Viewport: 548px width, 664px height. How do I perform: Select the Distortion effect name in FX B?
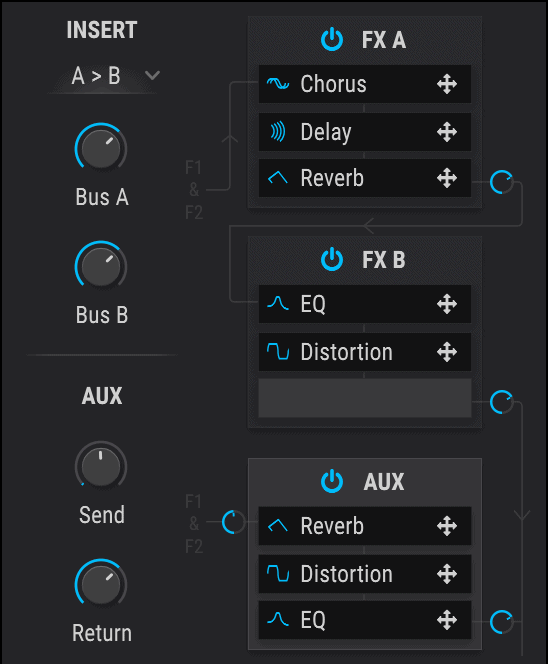(346, 352)
